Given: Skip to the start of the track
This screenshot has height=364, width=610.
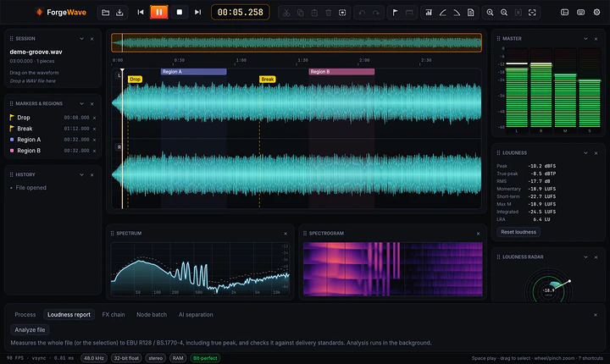Looking at the screenshot, I should click(x=141, y=13).
